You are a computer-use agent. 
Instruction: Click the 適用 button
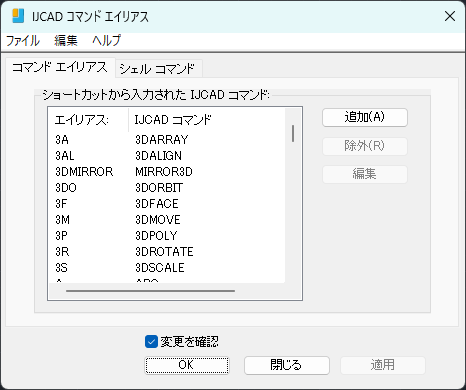pyautogui.click(x=383, y=365)
